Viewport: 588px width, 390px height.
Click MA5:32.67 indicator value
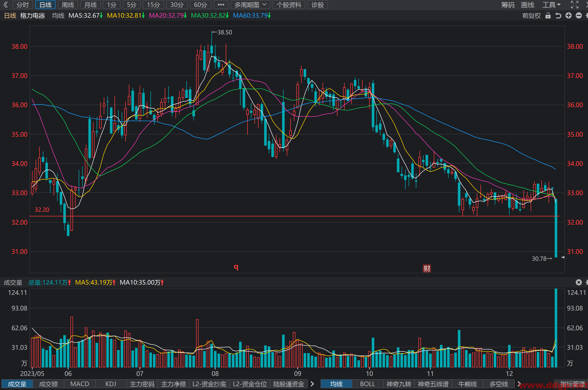(x=86, y=16)
